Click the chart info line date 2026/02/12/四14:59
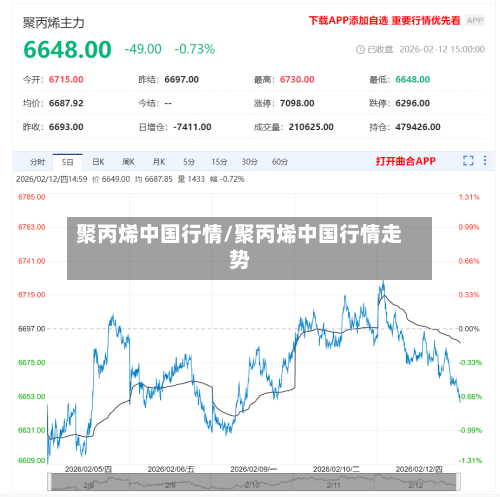 [x=51, y=179]
